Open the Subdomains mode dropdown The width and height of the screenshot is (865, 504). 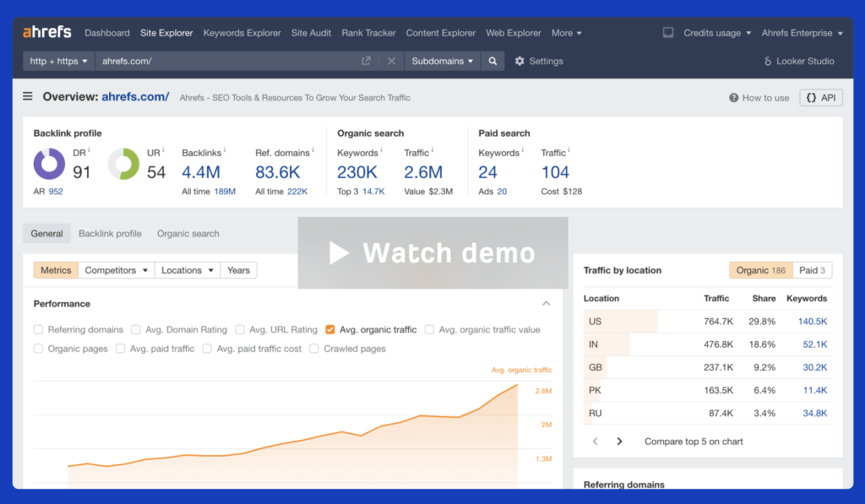click(443, 62)
